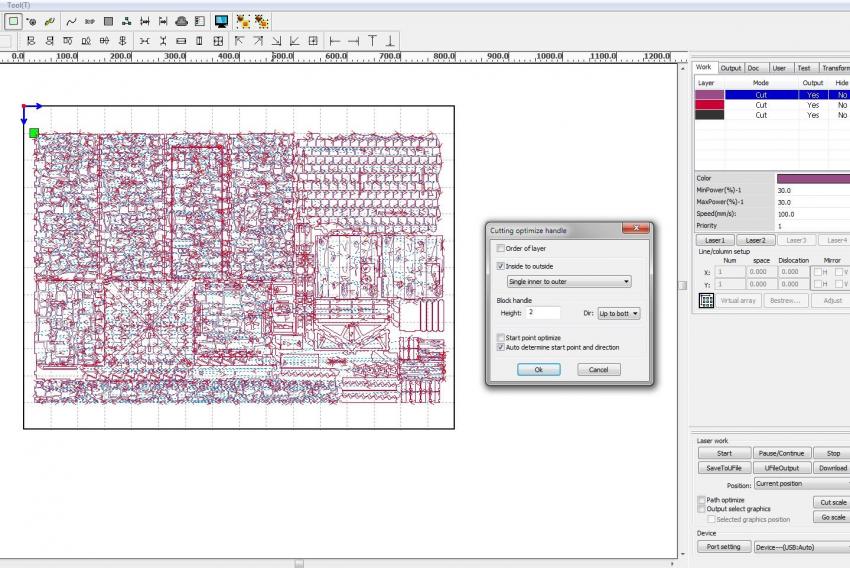Uncheck Inside to outside option
The height and width of the screenshot is (568, 850).
coord(501,266)
